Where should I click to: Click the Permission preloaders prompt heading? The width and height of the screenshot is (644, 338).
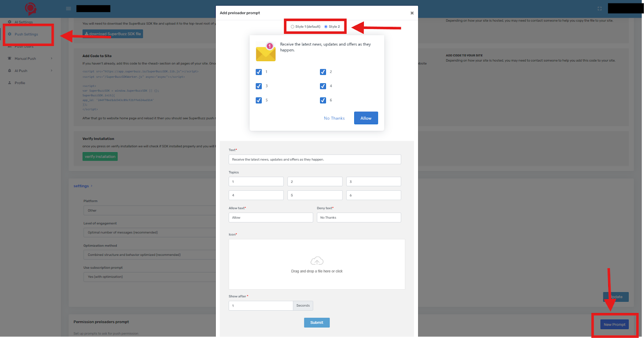101,322
